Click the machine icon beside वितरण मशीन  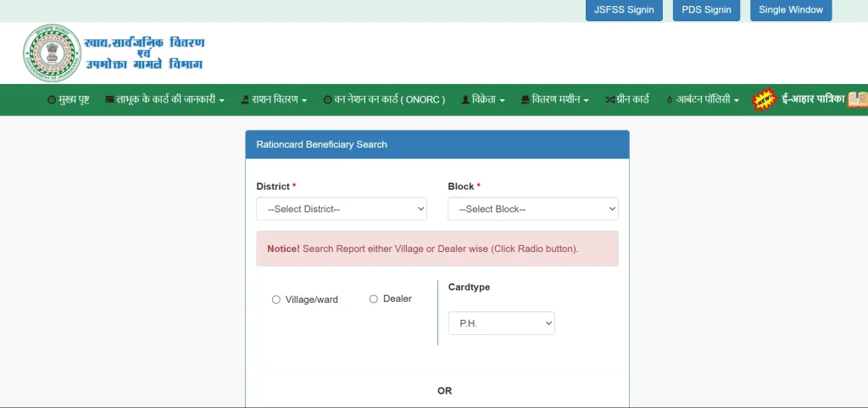525,100
